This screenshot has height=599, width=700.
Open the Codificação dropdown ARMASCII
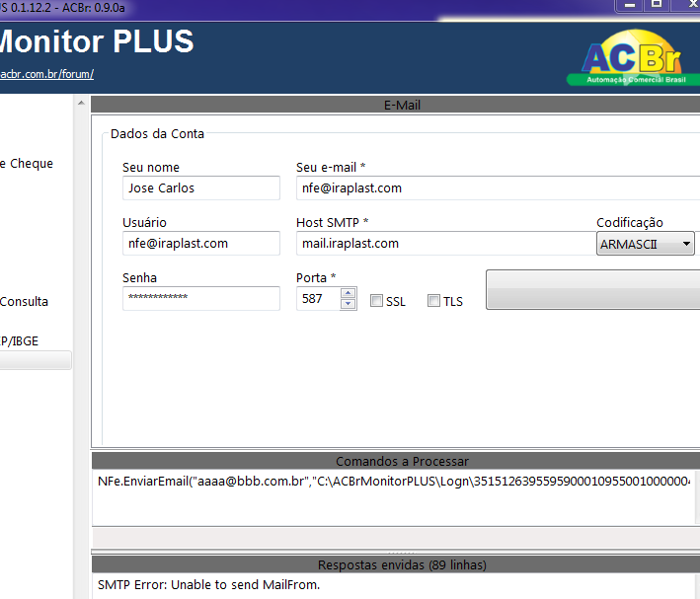(x=645, y=244)
